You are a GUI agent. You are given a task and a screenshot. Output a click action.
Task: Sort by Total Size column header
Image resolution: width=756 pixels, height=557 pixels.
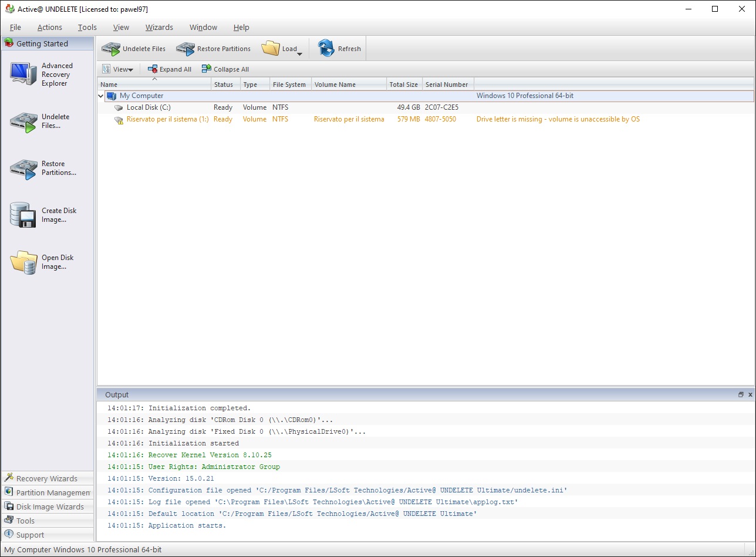click(x=404, y=85)
